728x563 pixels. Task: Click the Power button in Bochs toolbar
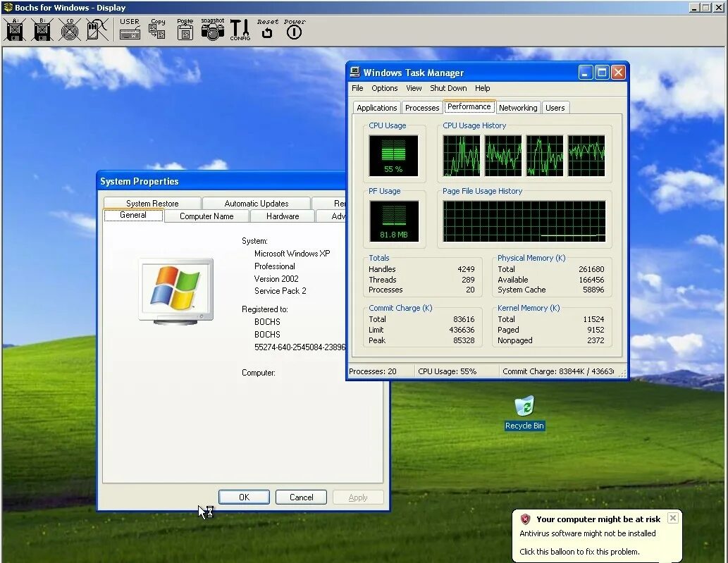pos(295,29)
